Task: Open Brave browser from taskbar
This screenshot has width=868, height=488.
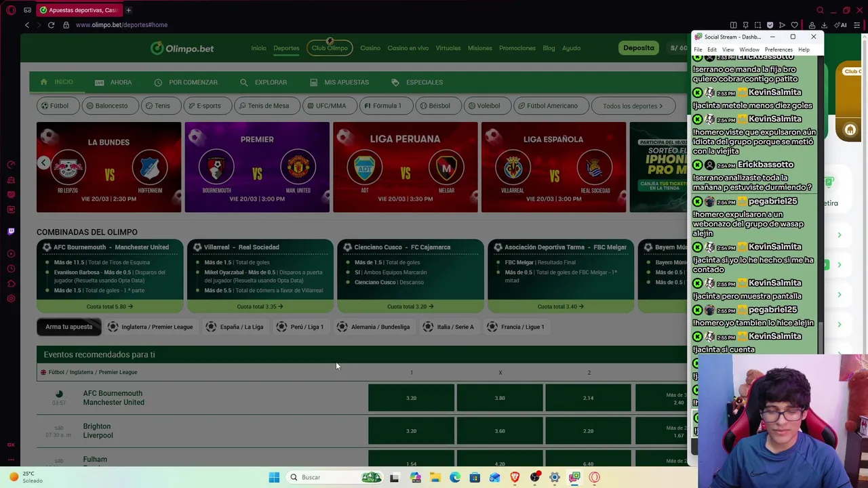Action: pyautogui.click(x=515, y=477)
